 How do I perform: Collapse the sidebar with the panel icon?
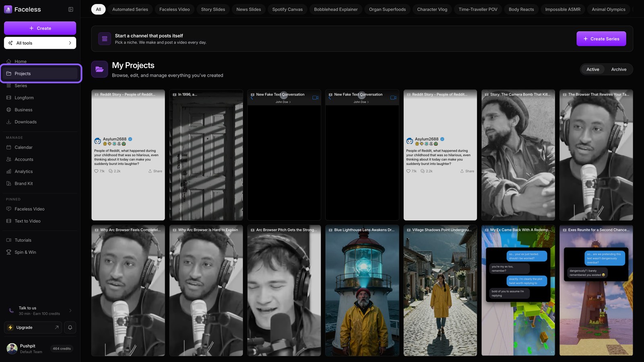coord(71,9)
